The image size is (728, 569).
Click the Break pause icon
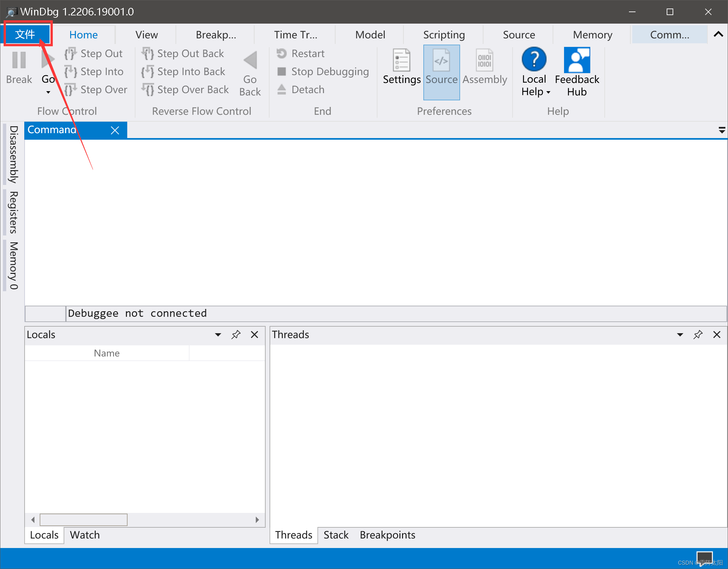[x=19, y=60]
